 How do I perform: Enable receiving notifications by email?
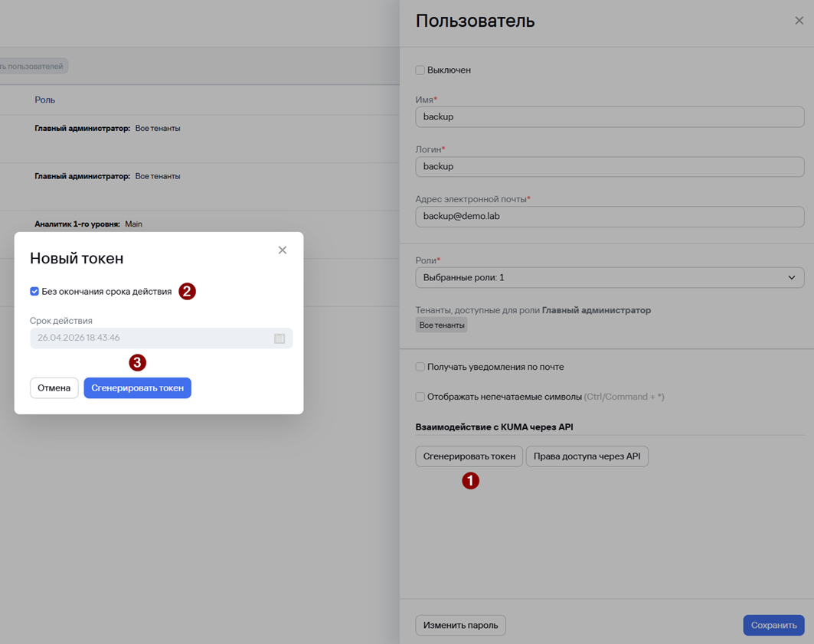point(420,367)
